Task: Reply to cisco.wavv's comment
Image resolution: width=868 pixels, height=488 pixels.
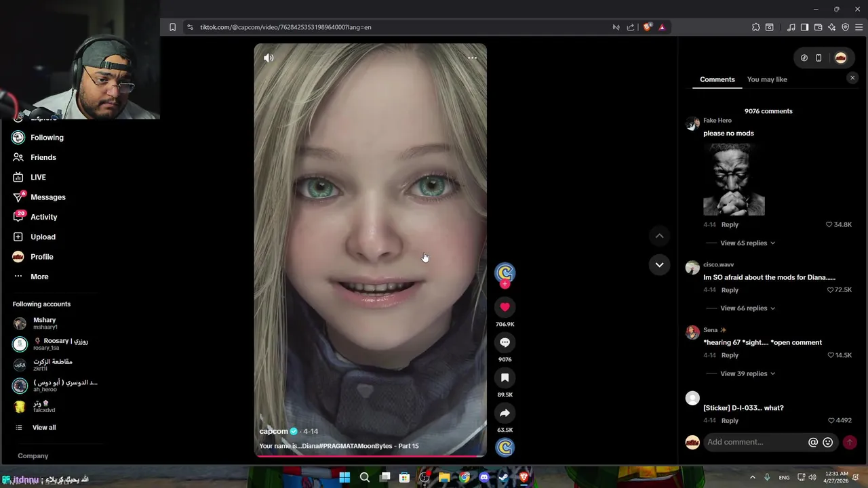Action: pyautogui.click(x=730, y=290)
